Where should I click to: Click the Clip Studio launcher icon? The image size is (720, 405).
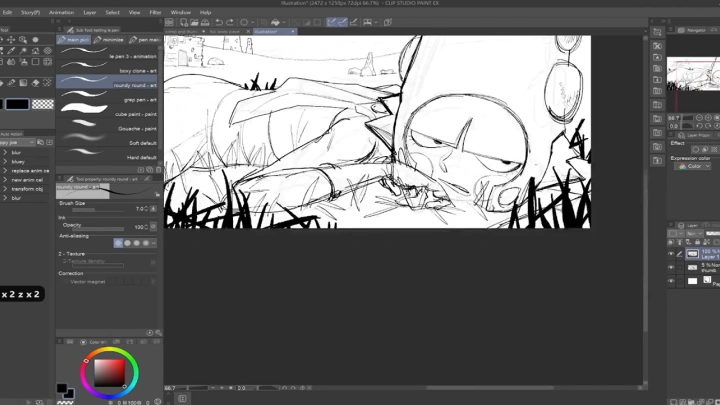click(x=169, y=22)
